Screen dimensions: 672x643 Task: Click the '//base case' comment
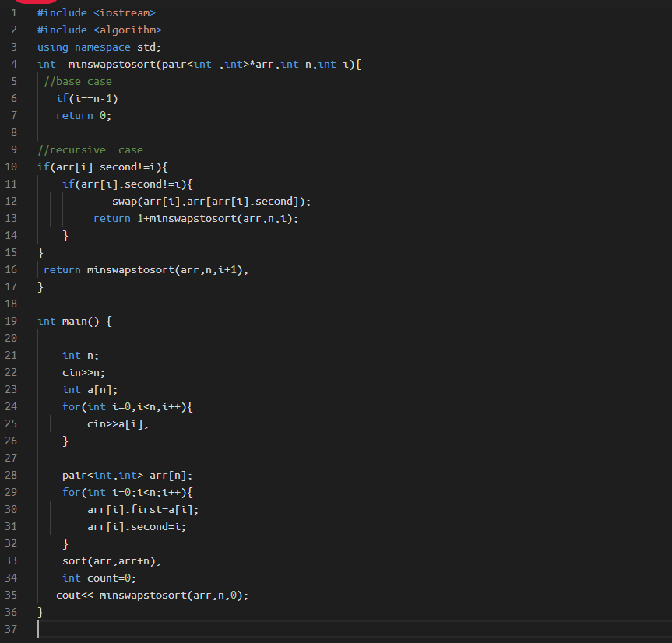pos(78,81)
